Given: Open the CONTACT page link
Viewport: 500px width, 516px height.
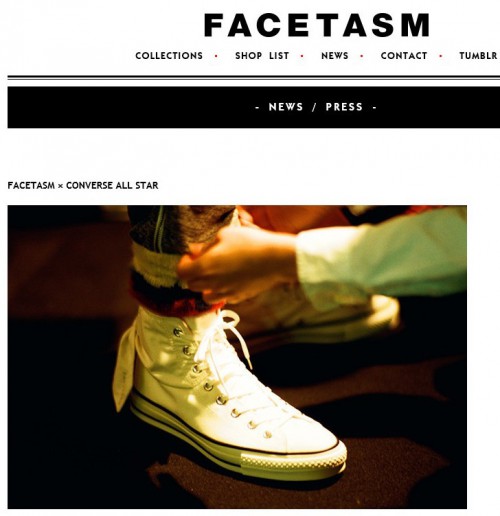Looking at the screenshot, I should pos(404,56).
